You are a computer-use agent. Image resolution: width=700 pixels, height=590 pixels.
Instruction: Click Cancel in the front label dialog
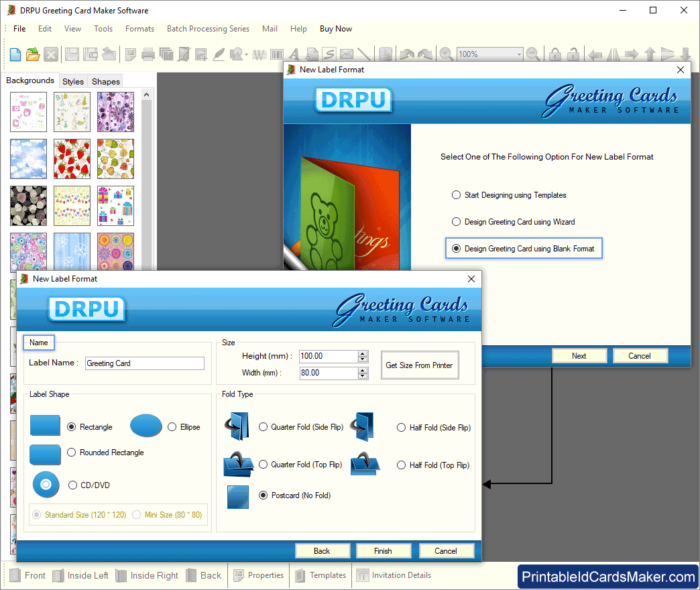pos(446,551)
